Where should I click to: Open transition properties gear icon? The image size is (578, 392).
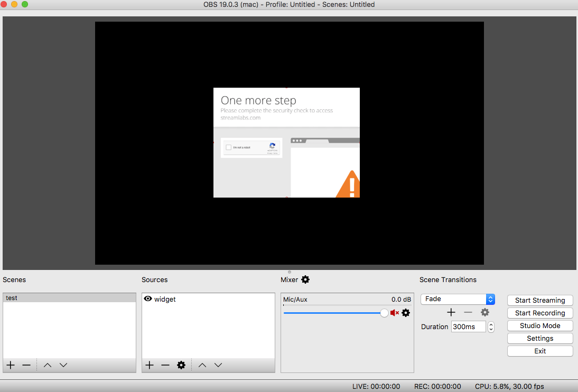pyautogui.click(x=484, y=312)
